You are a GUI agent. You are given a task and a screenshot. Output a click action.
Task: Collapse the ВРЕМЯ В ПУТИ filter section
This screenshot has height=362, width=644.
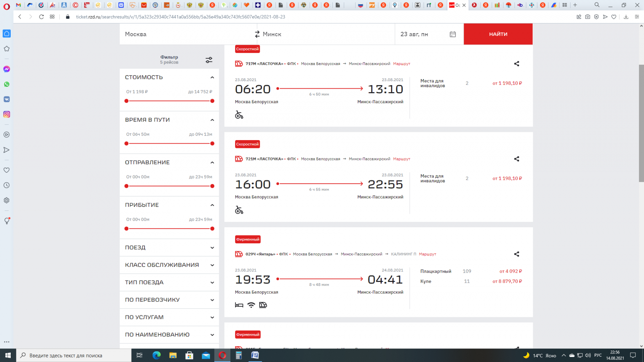tap(212, 120)
